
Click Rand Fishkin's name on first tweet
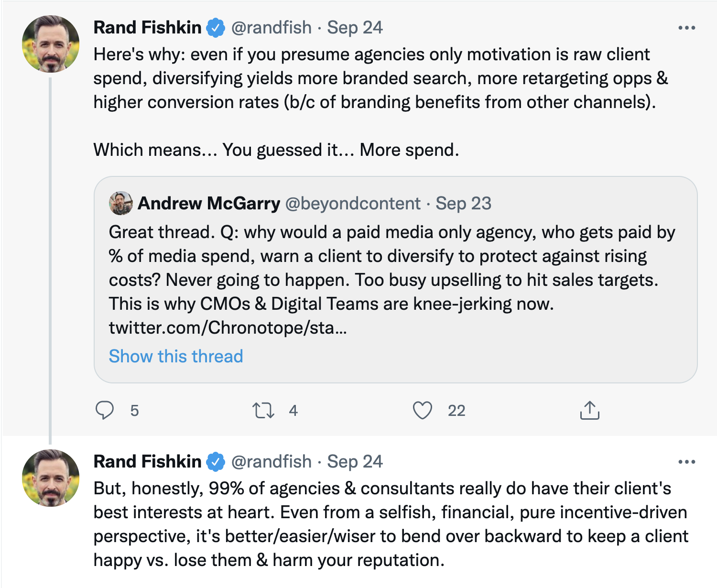point(147,28)
